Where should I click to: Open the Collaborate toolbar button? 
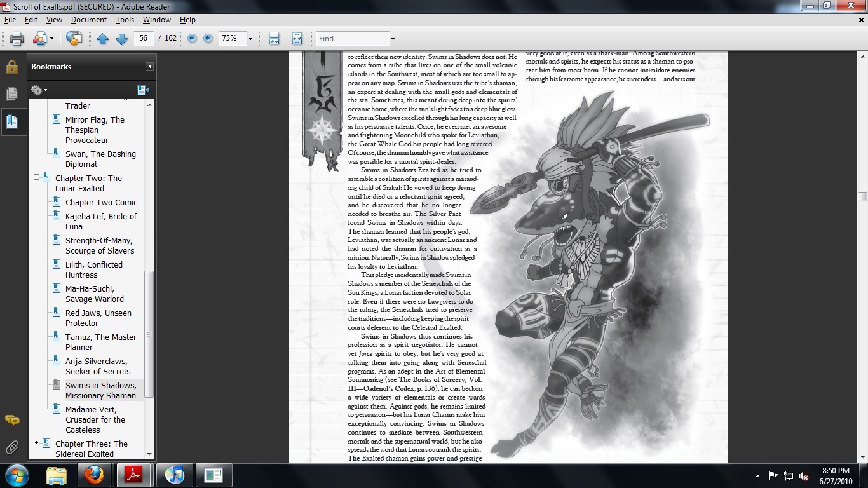[x=39, y=39]
